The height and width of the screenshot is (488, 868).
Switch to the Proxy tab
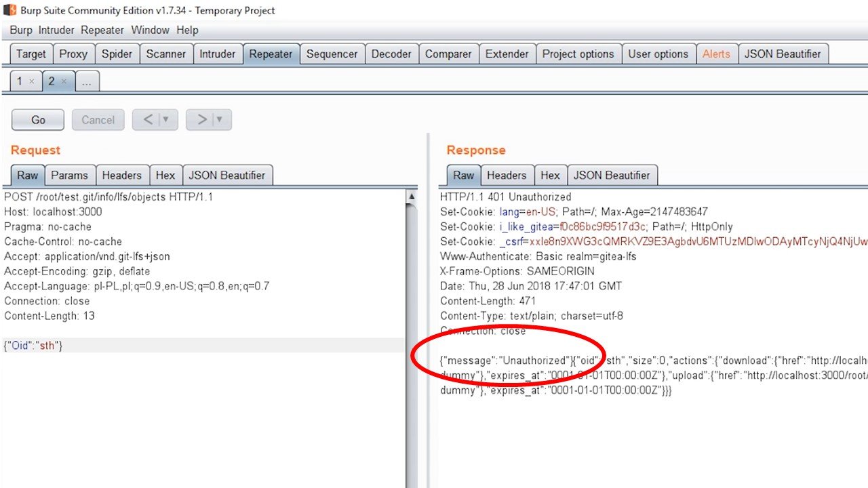pos(73,54)
